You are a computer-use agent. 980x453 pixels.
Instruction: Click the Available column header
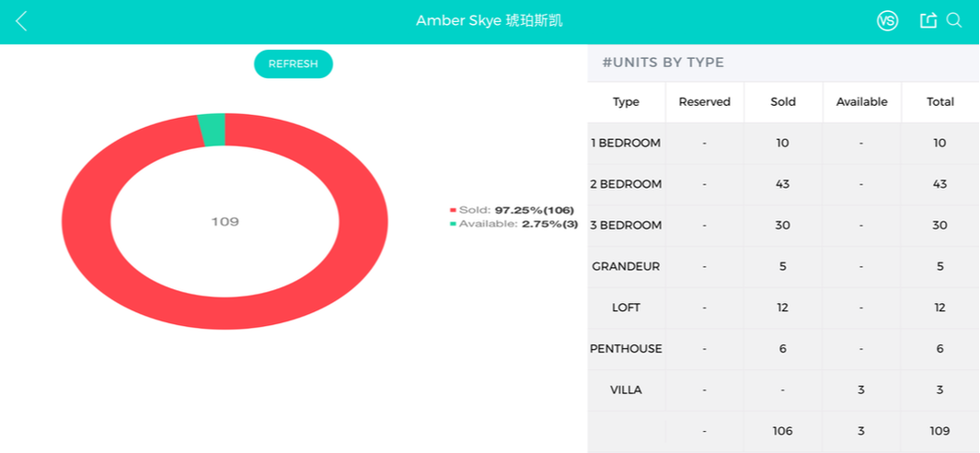pos(862,102)
